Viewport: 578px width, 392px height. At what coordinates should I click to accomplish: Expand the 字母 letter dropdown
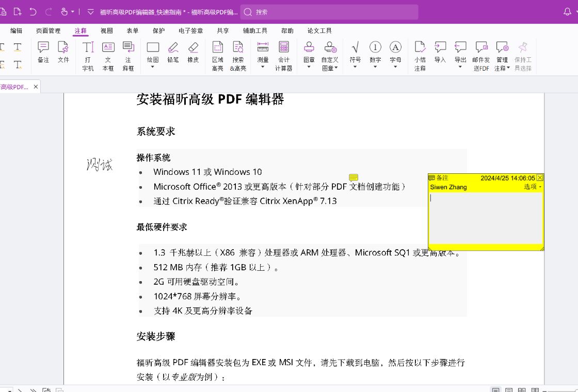(395, 67)
